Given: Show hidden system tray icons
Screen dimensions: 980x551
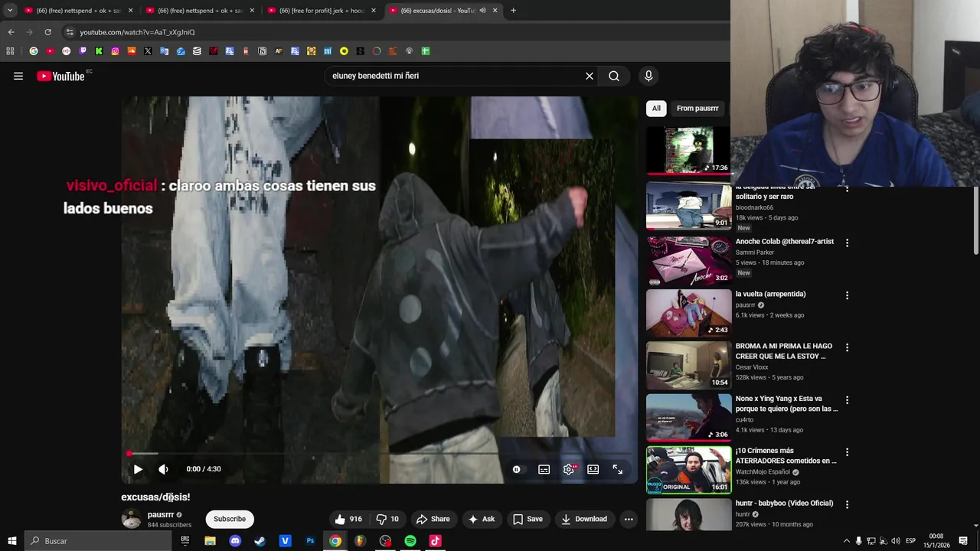Looking at the screenshot, I should pyautogui.click(x=847, y=541).
